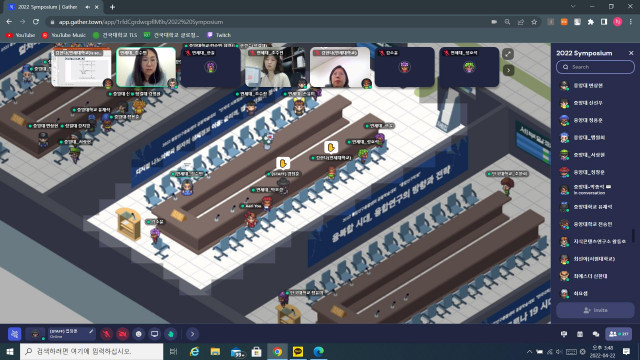This screenshot has height=360, width=640.
Task: Unmute the microphone in Gather
Action: pyautogui.click(x=107, y=334)
